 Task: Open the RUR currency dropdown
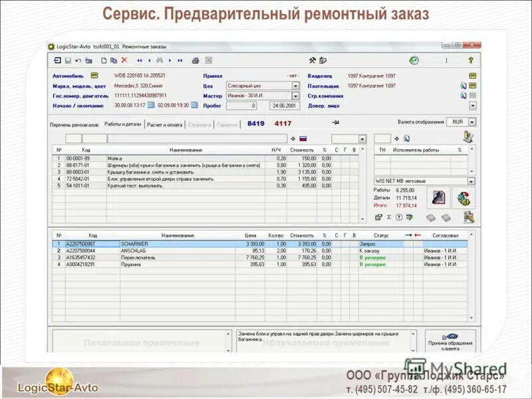pyautogui.click(x=471, y=122)
